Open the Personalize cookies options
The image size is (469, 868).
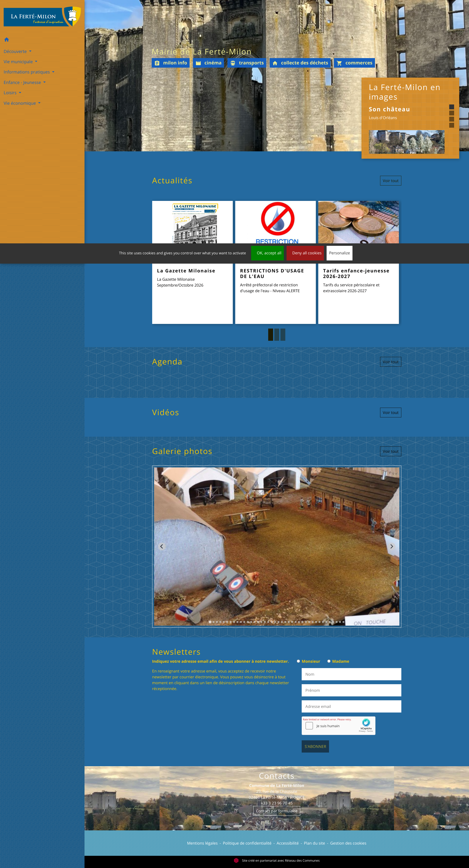click(339, 253)
